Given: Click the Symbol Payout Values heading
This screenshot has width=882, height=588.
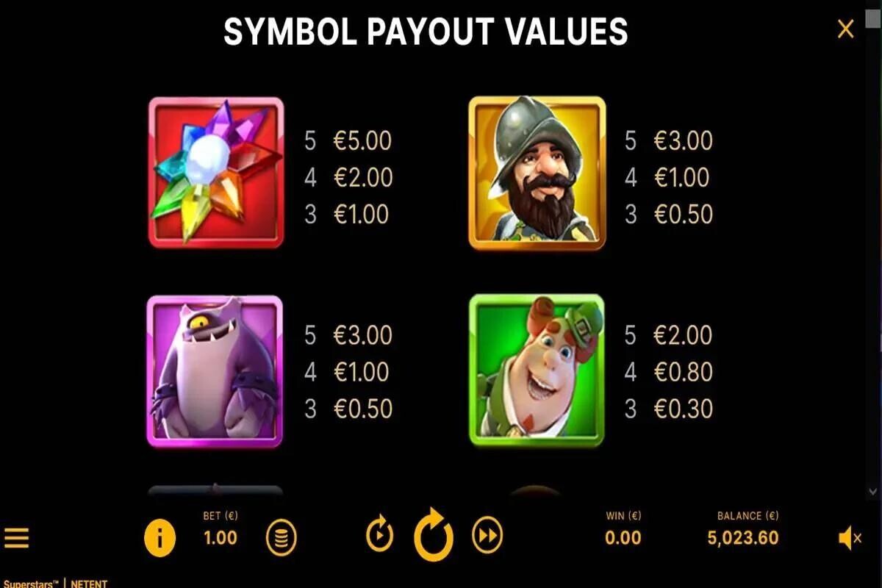Looking at the screenshot, I should pos(426,31).
